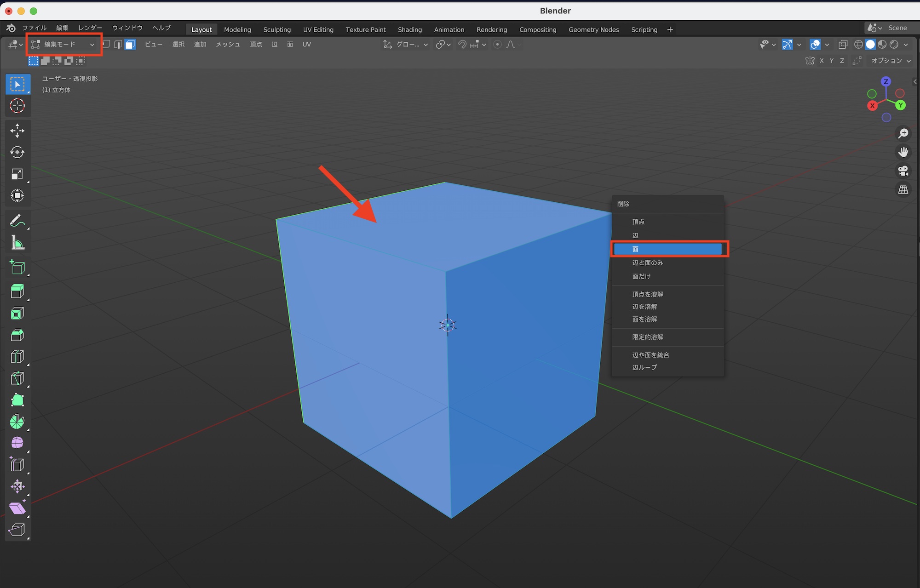Enable vertex select mode
The width and height of the screenshot is (920, 588).
106,45
